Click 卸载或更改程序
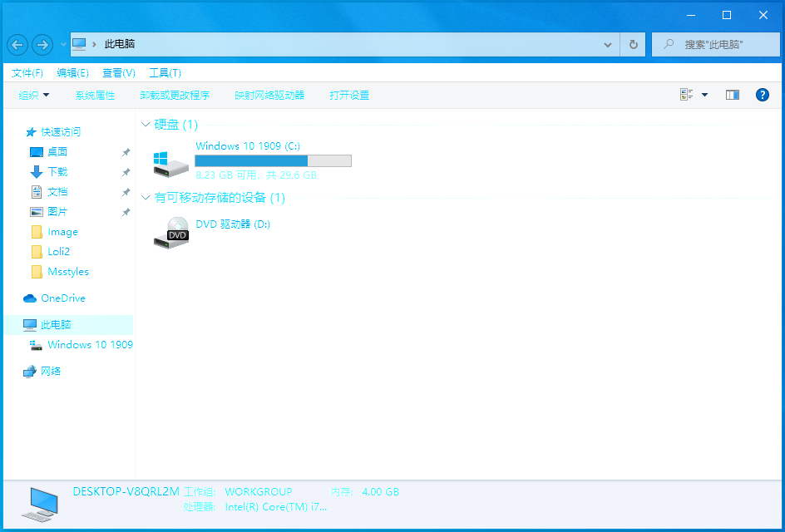The height and width of the screenshot is (532, 785). pyautogui.click(x=175, y=95)
